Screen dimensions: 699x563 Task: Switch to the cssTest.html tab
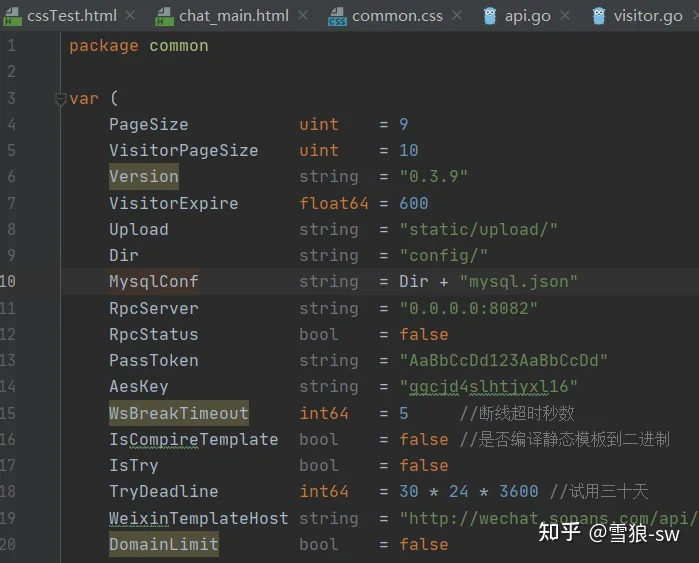coord(71,16)
